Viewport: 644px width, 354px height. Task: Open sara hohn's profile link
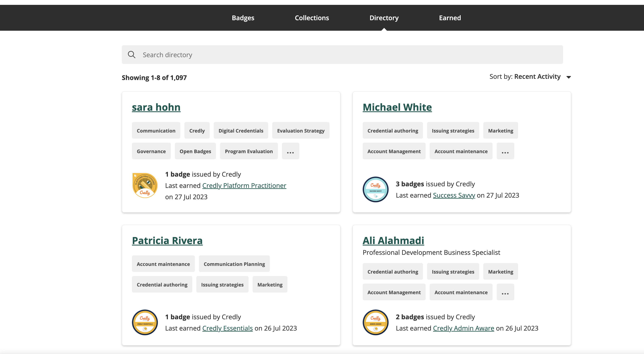[156, 107]
